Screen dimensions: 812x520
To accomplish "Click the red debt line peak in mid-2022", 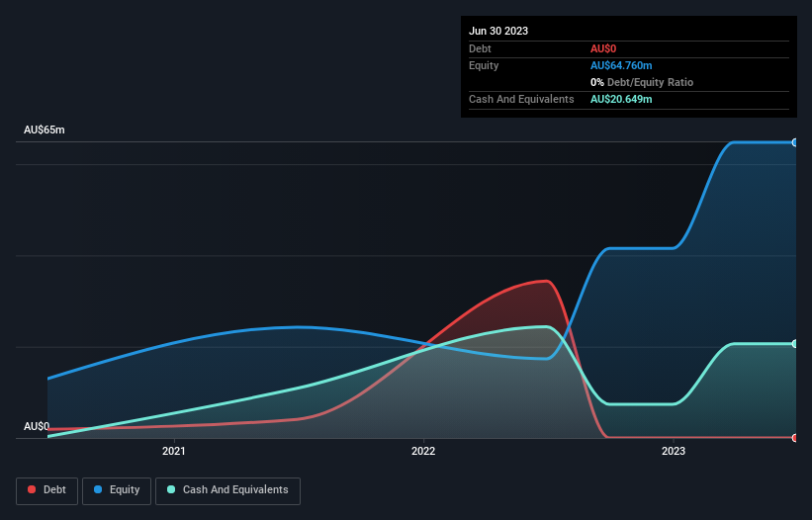I will click(546, 282).
